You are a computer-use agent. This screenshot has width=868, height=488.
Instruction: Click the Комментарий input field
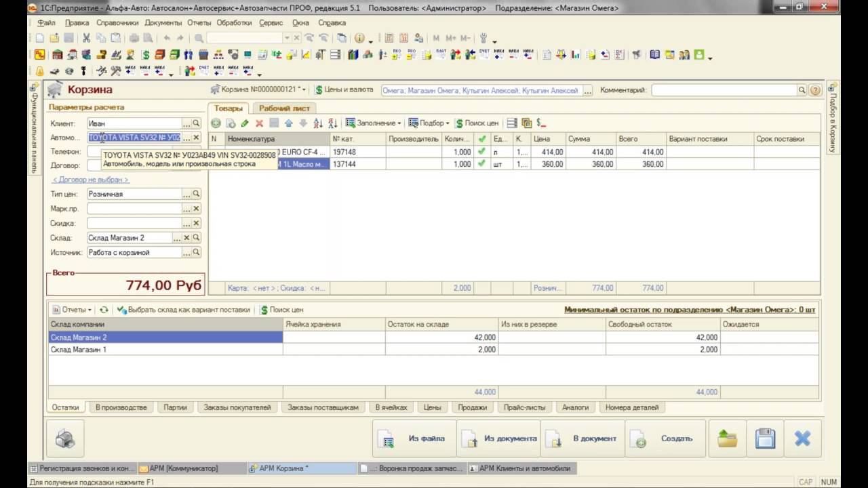(x=724, y=90)
